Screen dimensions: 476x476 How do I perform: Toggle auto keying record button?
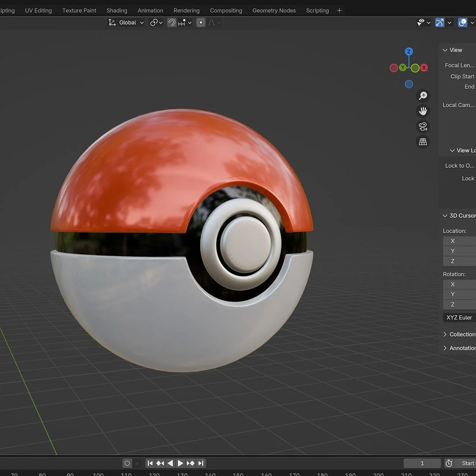[x=127, y=463]
